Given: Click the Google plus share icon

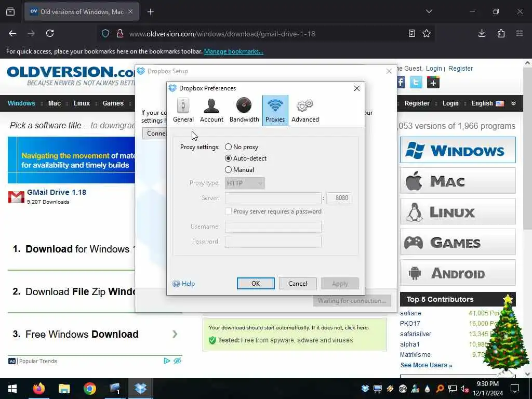Looking at the screenshot, I should pos(433,82).
